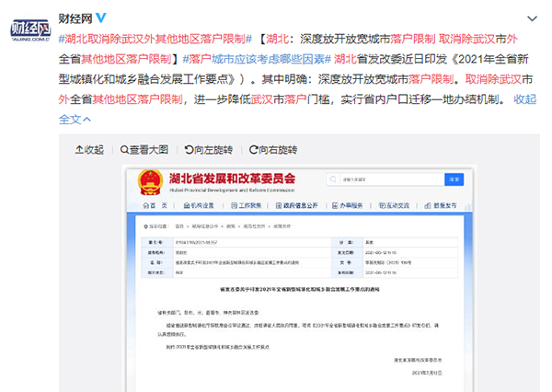Click the 湖北省发展和改革委员会 title
The image size is (552, 392).
pos(232,179)
